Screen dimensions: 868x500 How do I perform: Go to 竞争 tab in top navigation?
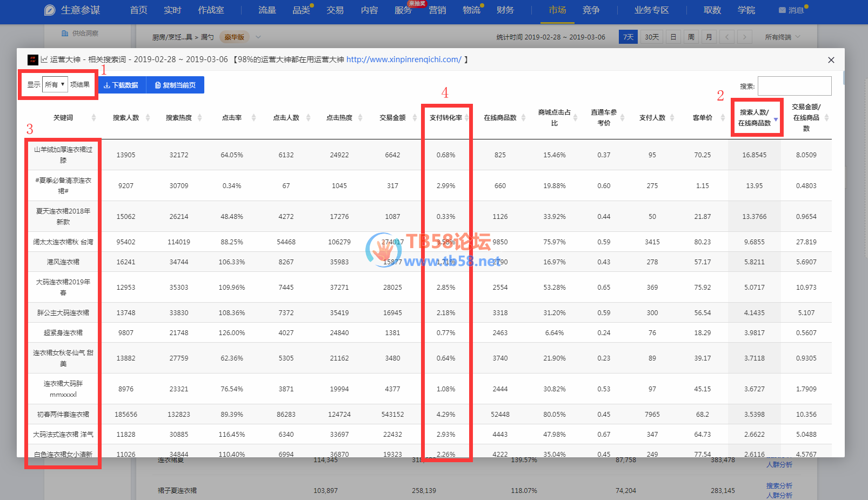(591, 10)
